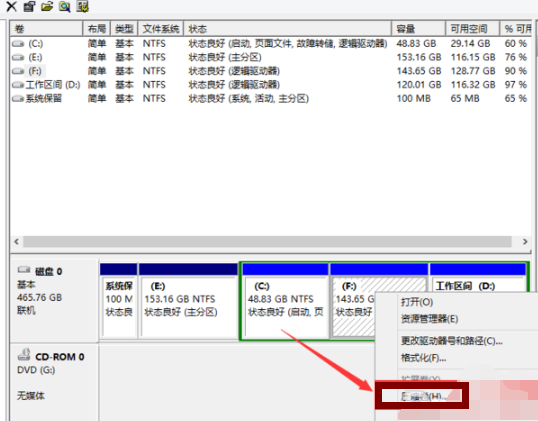Sort the list by 容量 column header
This screenshot has width=538, height=421.
(418, 29)
